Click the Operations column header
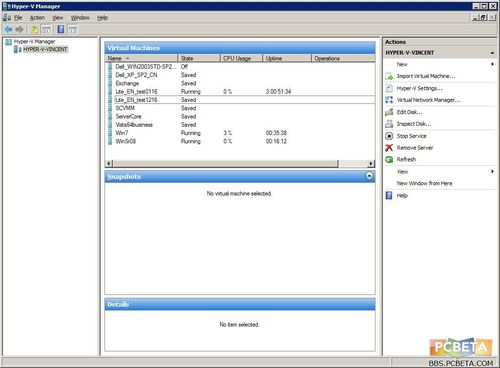 pyautogui.click(x=343, y=58)
